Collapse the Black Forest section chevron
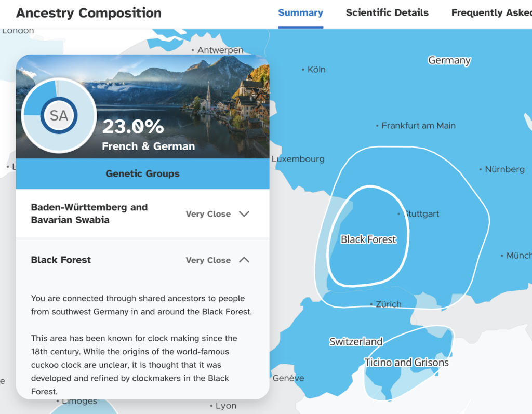Screen dimensions: 532x414 244,260
